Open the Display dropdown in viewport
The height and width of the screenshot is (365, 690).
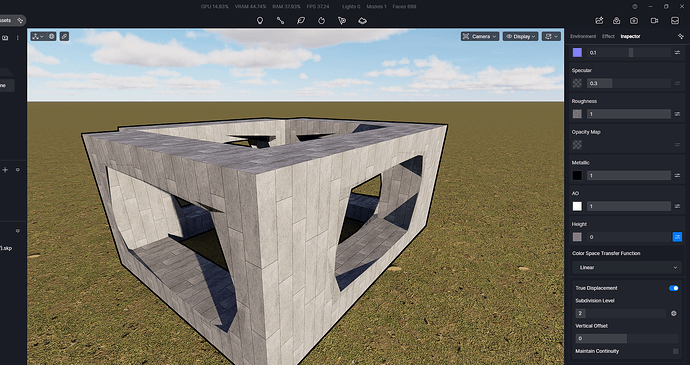(x=521, y=37)
